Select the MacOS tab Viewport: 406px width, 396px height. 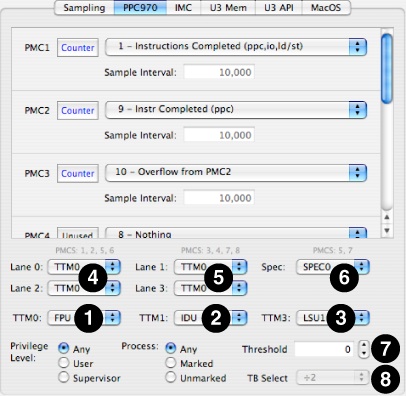pos(326,8)
